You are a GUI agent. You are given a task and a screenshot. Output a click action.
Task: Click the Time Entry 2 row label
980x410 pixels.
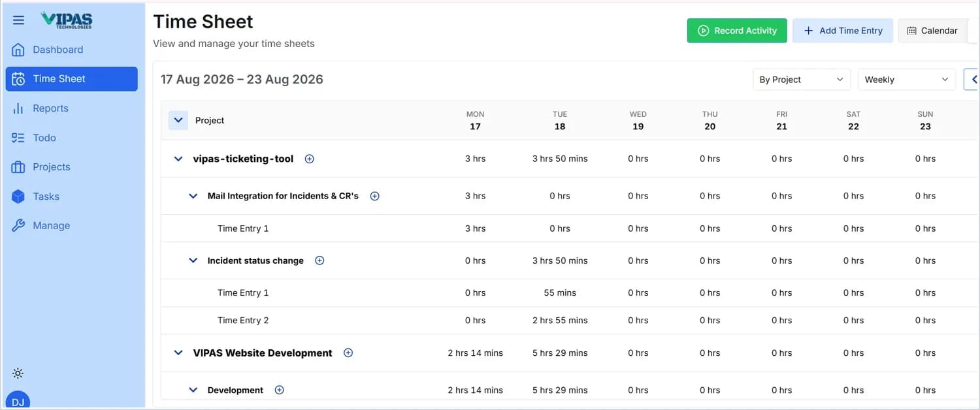(x=243, y=320)
